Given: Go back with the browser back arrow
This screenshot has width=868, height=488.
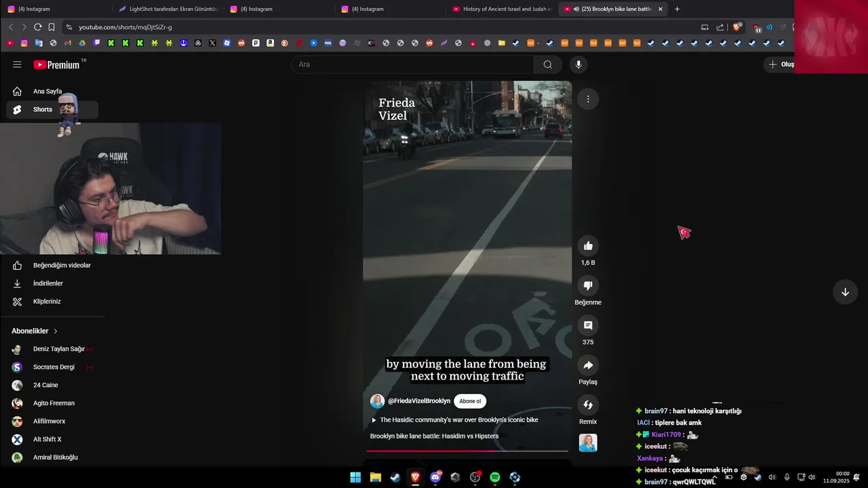Looking at the screenshot, I should click(11, 27).
